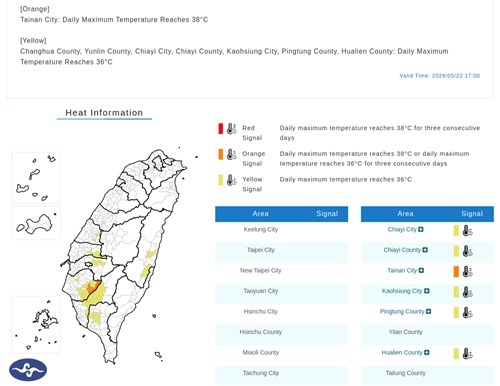Click thermometer icon in Chiayi County row

tap(467, 251)
